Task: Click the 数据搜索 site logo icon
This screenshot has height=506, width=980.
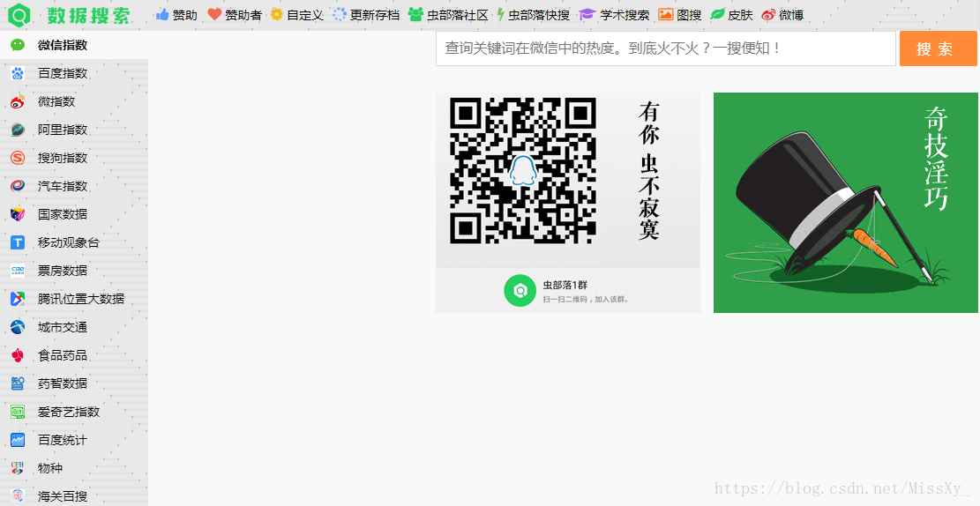Action: click(x=19, y=15)
